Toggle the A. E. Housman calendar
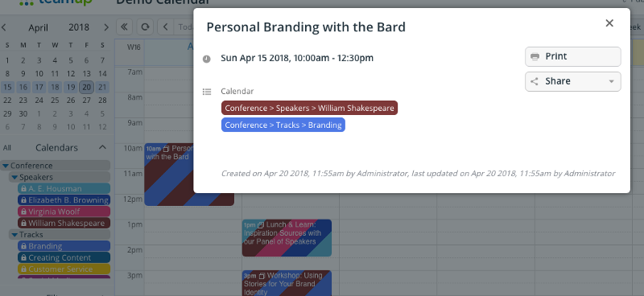This screenshot has height=296, width=644. [64, 189]
